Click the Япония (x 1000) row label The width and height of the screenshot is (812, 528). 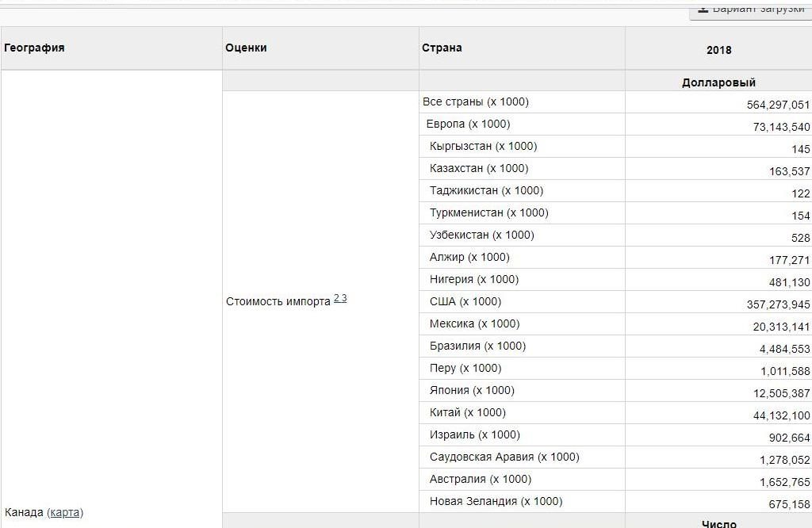point(472,390)
